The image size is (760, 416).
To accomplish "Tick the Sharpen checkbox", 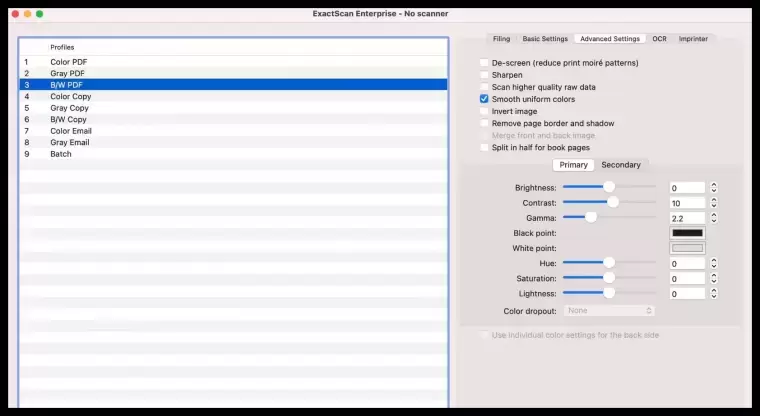I will tap(484, 75).
